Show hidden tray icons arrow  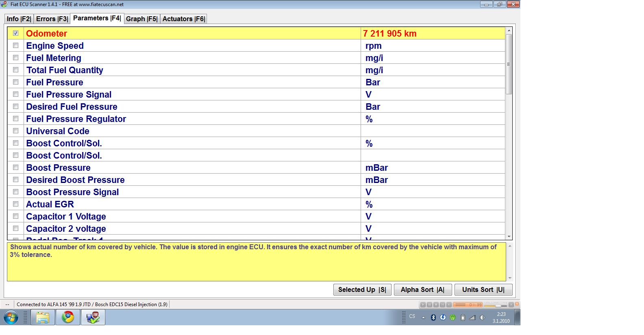click(423, 318)
